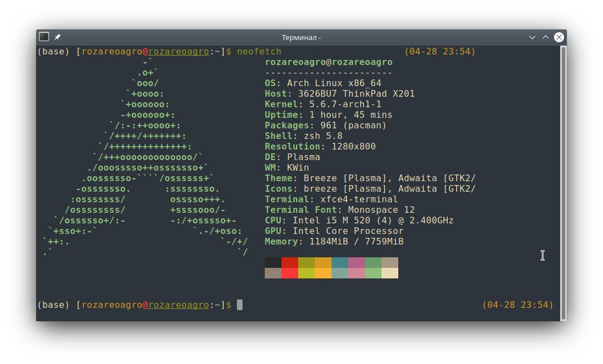Click the '(base)' text in the bottom prompt
603x364 pixels.
pos(53,305)
